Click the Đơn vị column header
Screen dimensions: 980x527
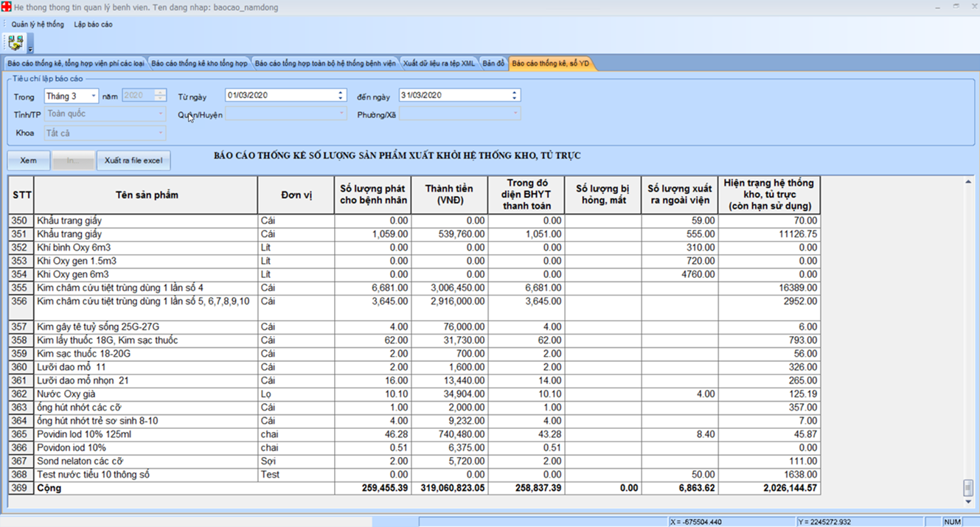tap(296, 195)
